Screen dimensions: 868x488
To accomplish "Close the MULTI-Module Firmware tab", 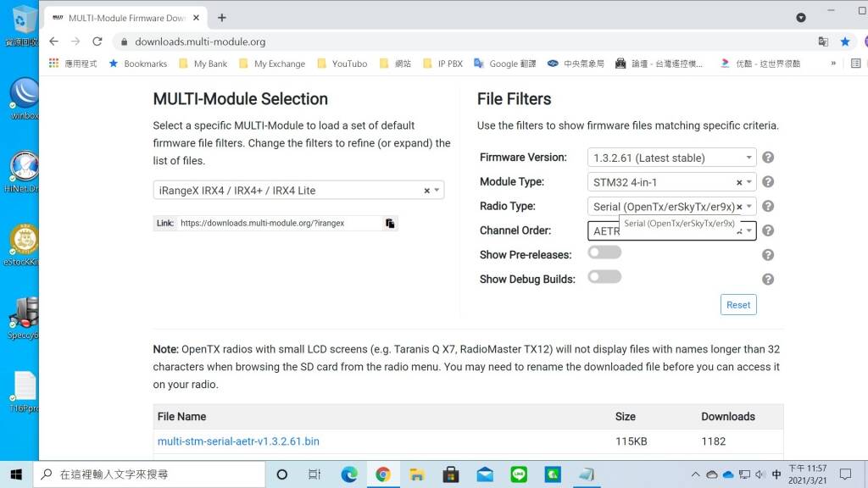I will point(196,18).
